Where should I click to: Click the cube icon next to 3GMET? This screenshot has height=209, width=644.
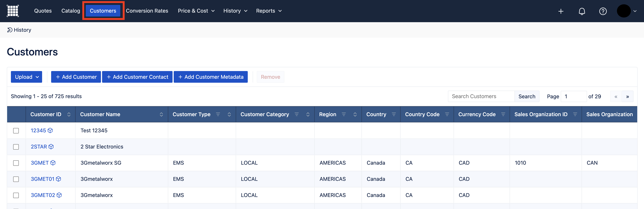pyautogui.click(x=53, y=163)
